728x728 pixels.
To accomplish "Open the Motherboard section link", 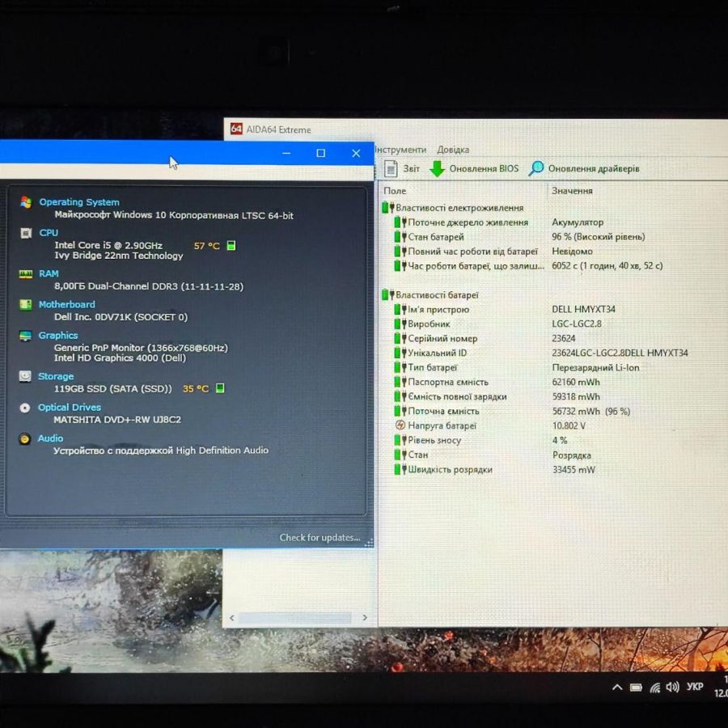I will (67, 304).
